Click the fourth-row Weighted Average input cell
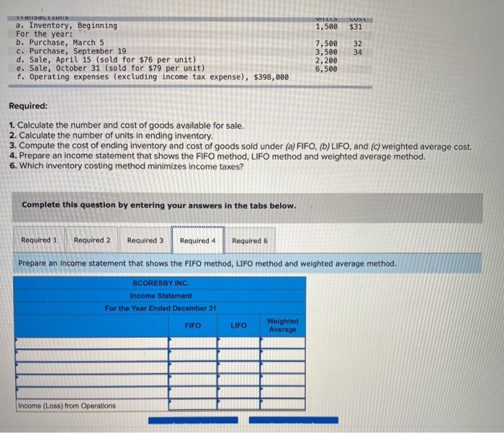504x433 pixels. [282, 380]
